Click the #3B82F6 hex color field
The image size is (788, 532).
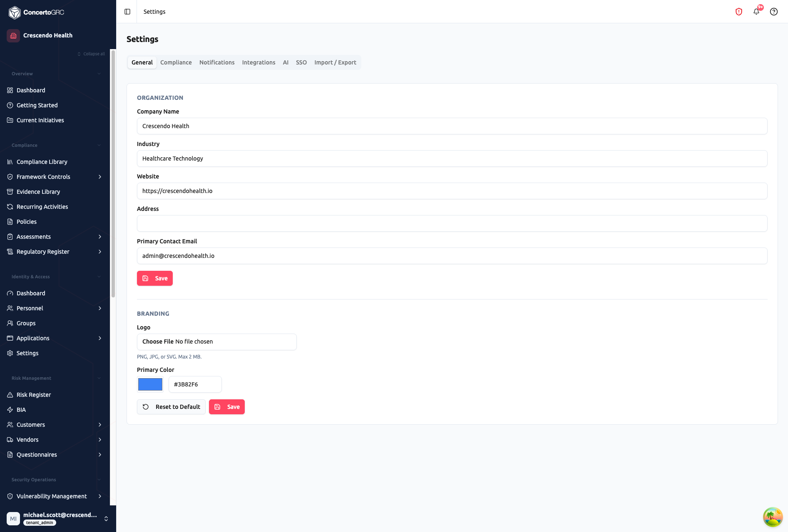pyautogui.click(x=195, y=384)
